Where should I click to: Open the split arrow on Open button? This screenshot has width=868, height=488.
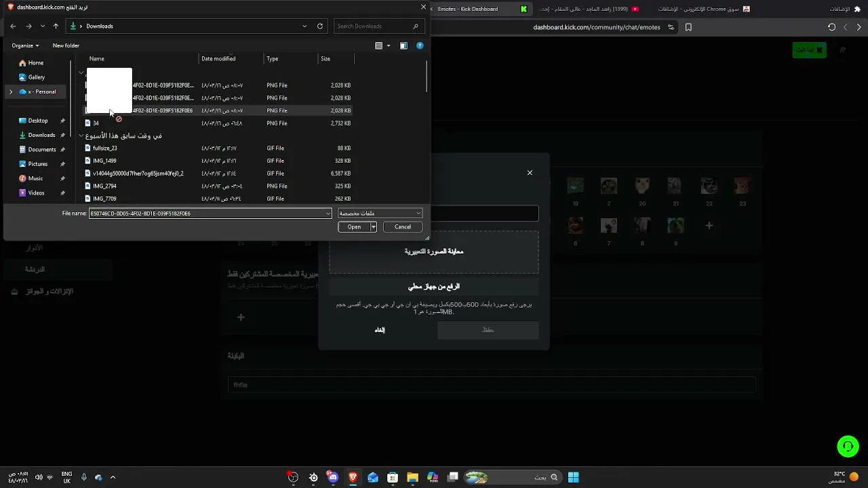coord(373,227)
